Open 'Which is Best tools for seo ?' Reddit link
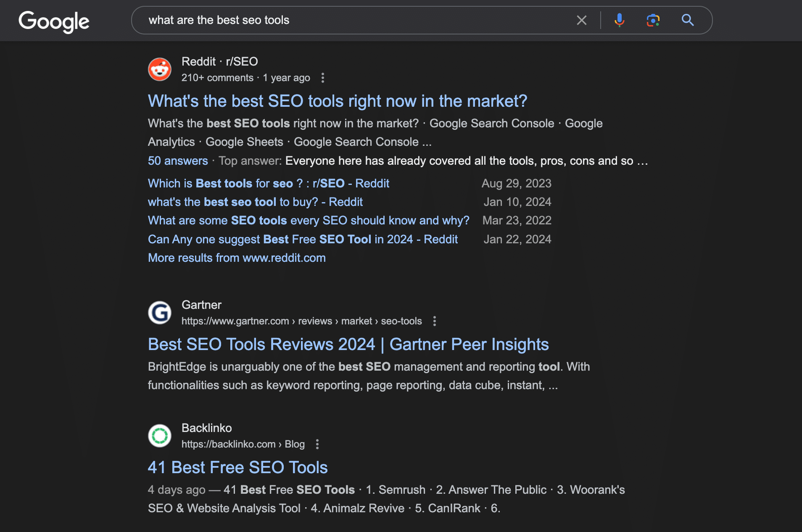Viewport: 802px width, 532px height. point(269,184)
